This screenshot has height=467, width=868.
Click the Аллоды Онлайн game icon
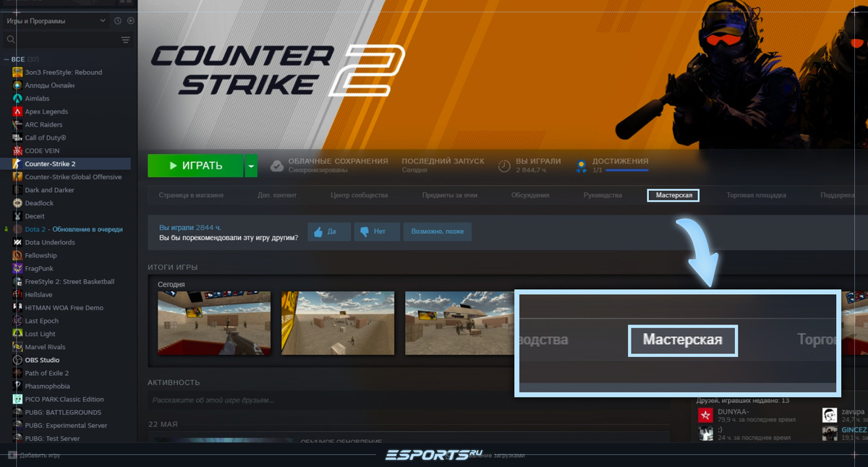click(x=18, y=85)
